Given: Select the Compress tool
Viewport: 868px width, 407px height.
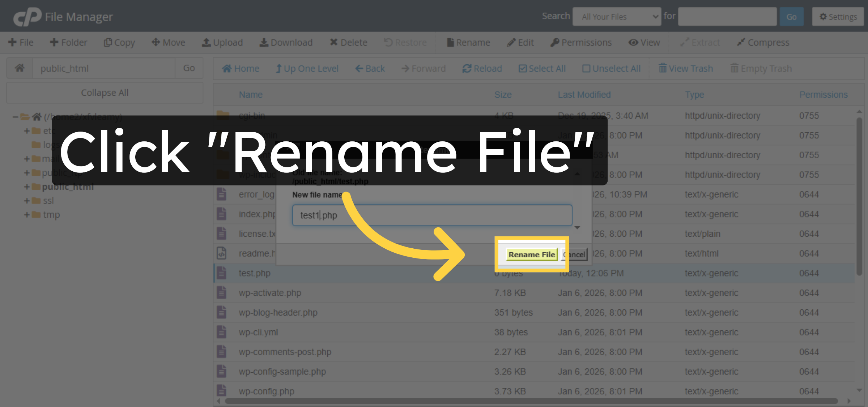Looking at the screenshot, I should (x=763, y=42).
